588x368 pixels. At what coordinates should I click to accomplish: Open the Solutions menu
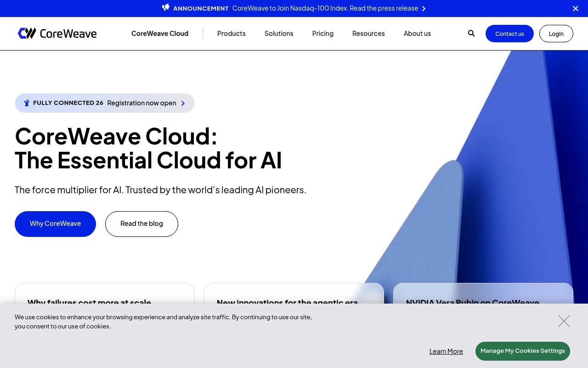[279, 34]
